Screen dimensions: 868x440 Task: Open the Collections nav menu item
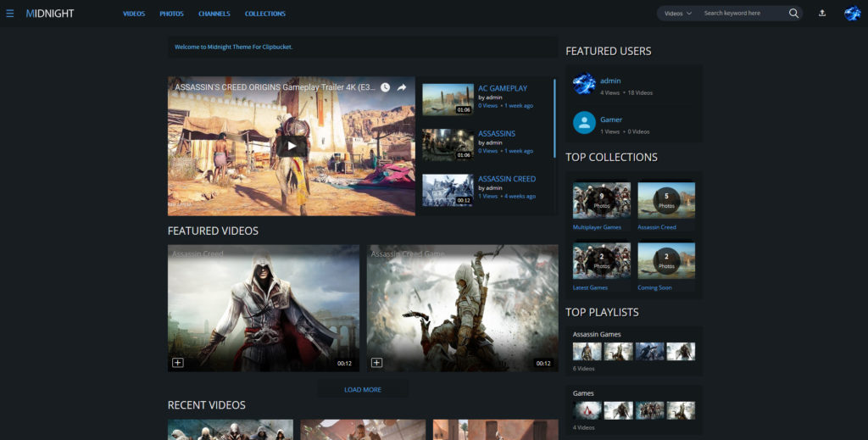[x=265, y=14]
